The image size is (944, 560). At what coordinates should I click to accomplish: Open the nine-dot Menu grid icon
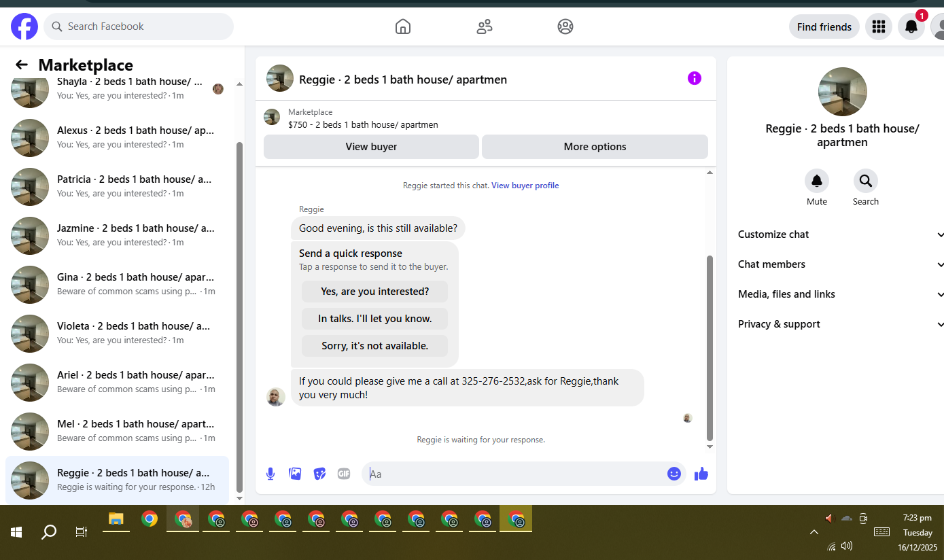[879, 27]
